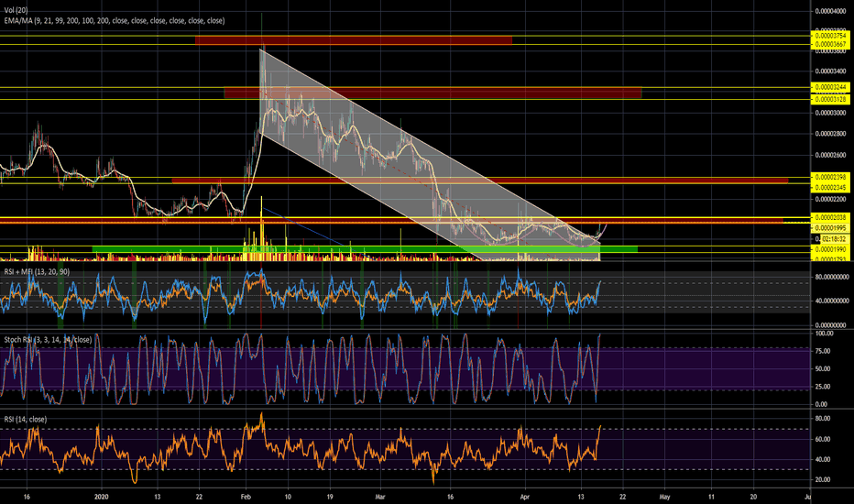Open the RSI + MFI (13, 20, 90) label
This screenshot has height=504, width=854.
(37, 271)
